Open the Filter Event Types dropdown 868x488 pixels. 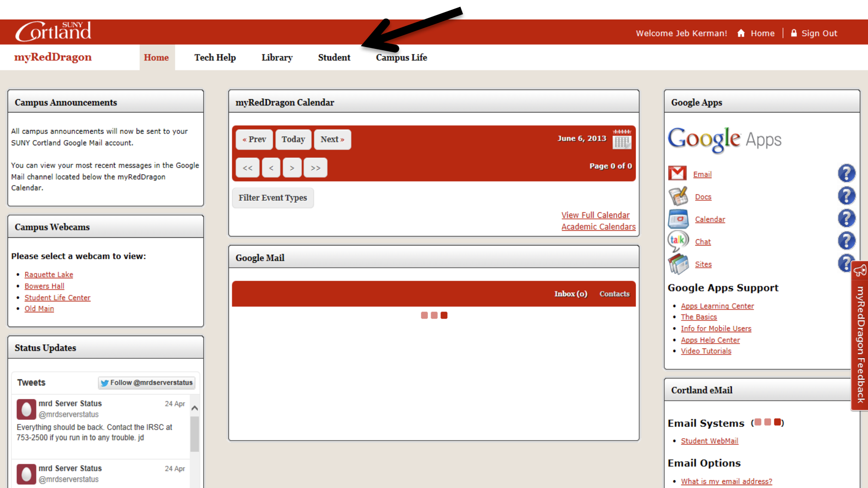[x=273, y=197]
